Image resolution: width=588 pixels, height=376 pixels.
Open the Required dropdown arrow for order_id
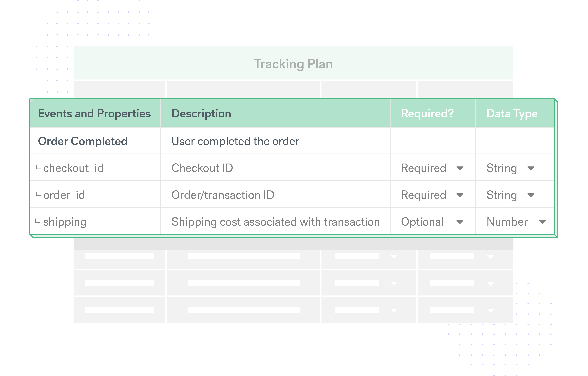(x=460, y=195)
